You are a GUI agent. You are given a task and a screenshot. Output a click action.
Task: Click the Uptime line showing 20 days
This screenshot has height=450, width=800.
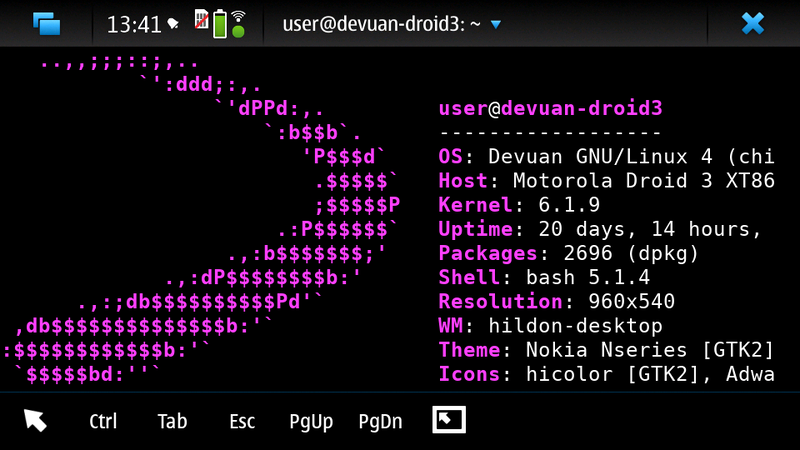coord(600,229)
